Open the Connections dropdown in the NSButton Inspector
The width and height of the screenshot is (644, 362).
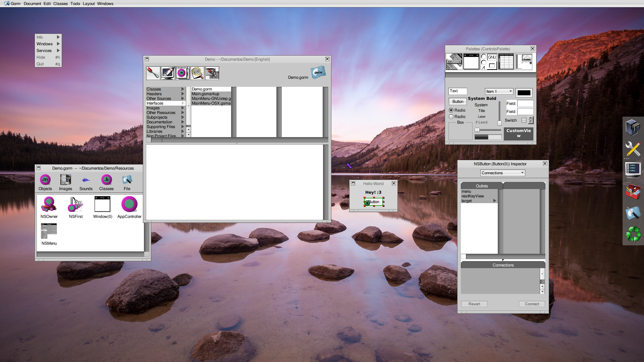pyautogui.click(x=502, y=173)
